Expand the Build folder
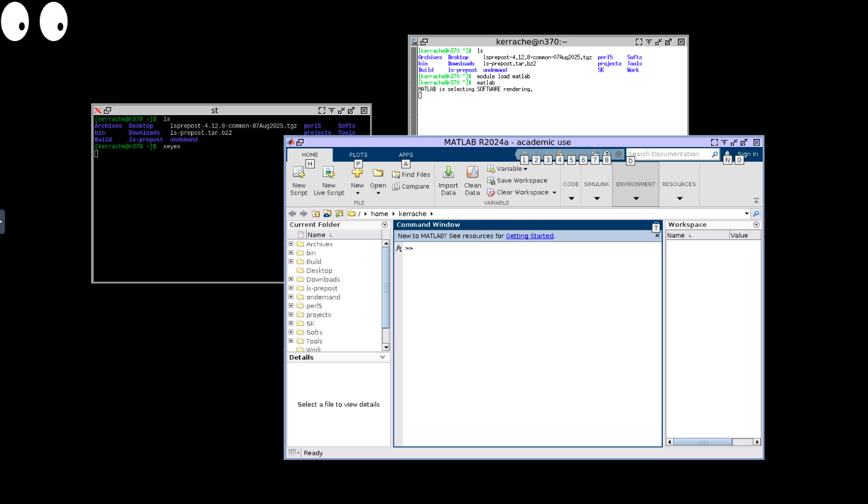This screenshot has height=504, width=868. click(291, 261)
